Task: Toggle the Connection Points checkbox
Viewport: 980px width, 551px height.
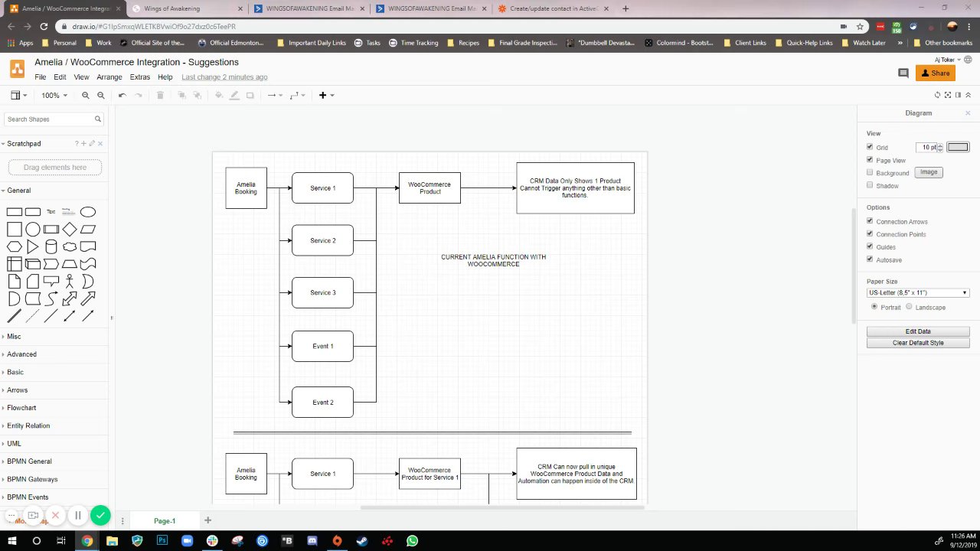Action: (870, 233)
